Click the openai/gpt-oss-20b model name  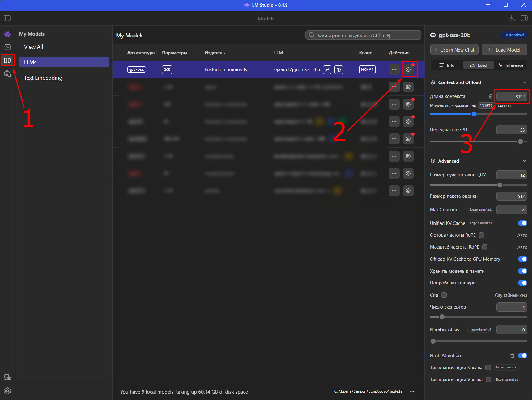[x=297, y=70]
